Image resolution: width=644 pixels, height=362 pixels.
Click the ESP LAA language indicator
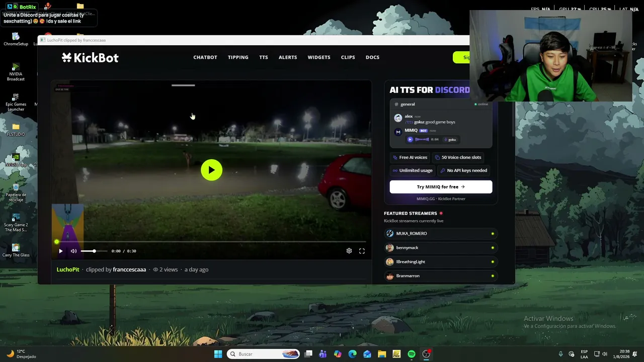click(x=584, y=354)
